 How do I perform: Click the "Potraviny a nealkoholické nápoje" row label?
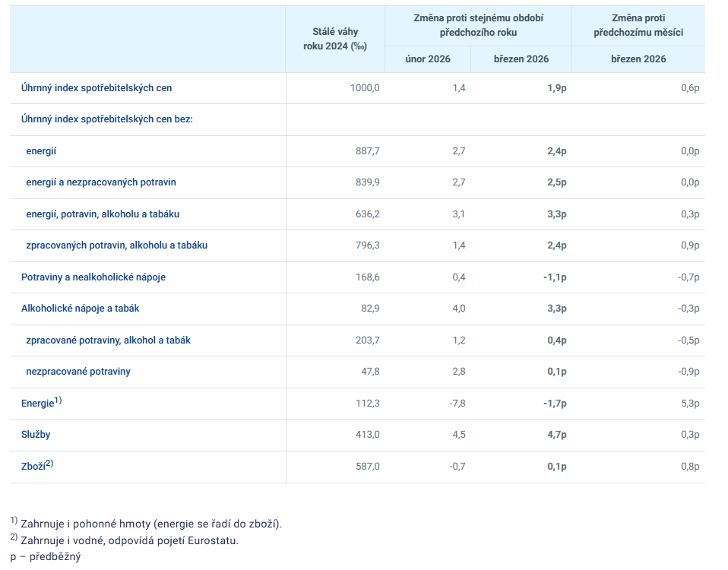point(93,277)
